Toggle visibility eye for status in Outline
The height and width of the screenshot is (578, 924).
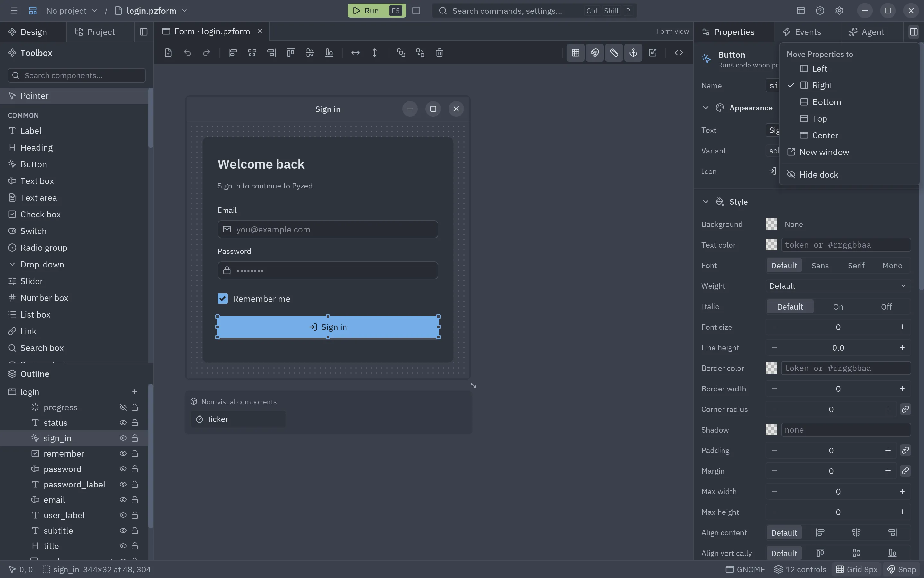tap(123, 423)
